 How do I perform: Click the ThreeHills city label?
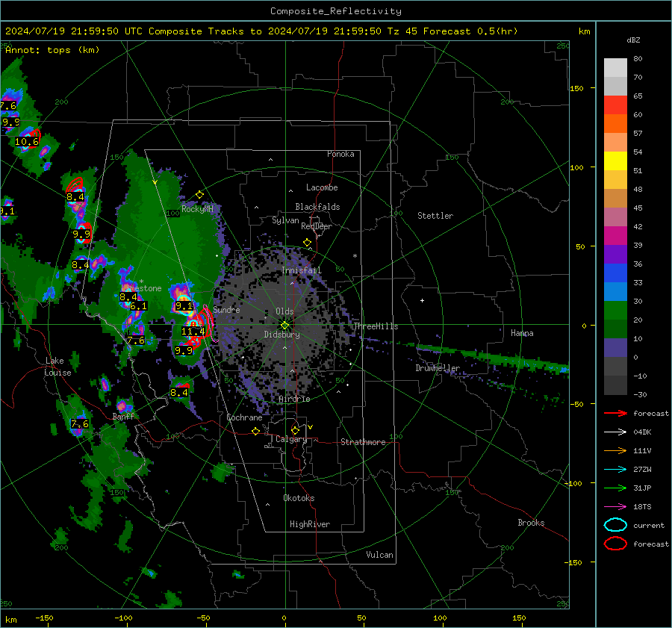(x=376, y=326)
